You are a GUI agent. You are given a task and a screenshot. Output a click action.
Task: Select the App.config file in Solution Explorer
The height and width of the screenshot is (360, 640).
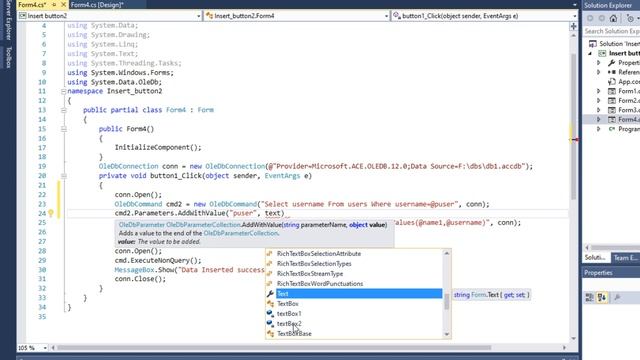pos(624,82)
